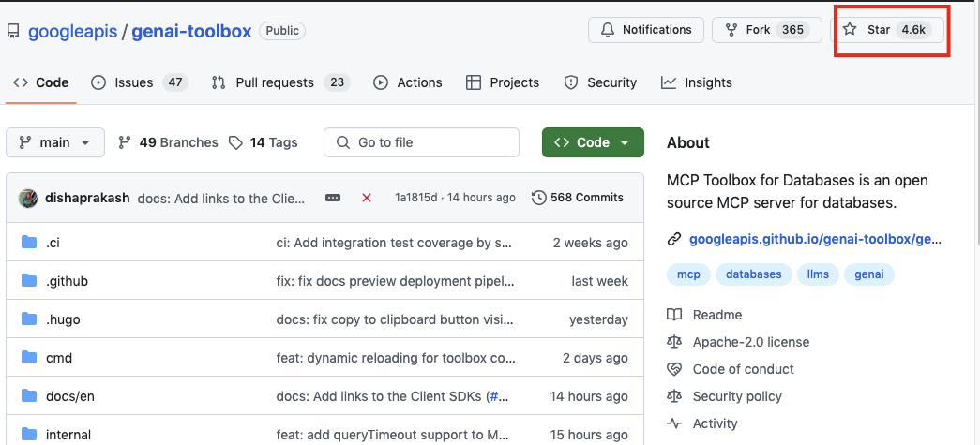Viewport: 980px width, 445px height.
Task: Click the Go to file search field
Action: 421,142
